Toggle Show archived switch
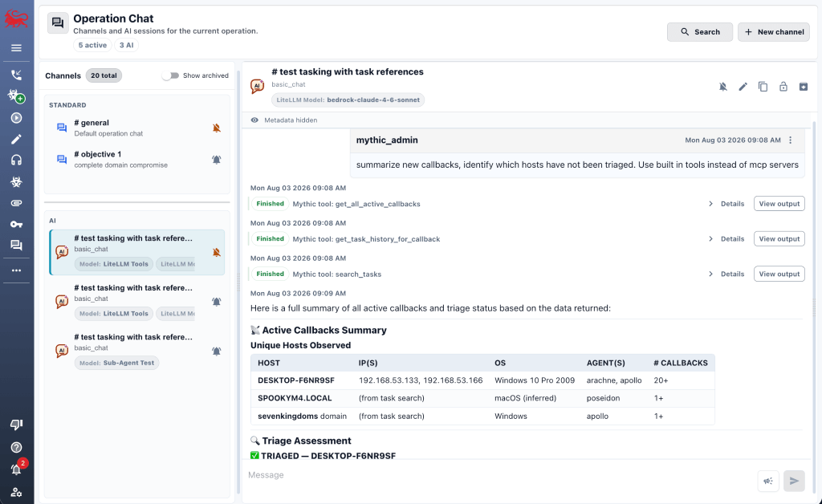Viewport: 822px width, 504px height. (x=170, y=75)
